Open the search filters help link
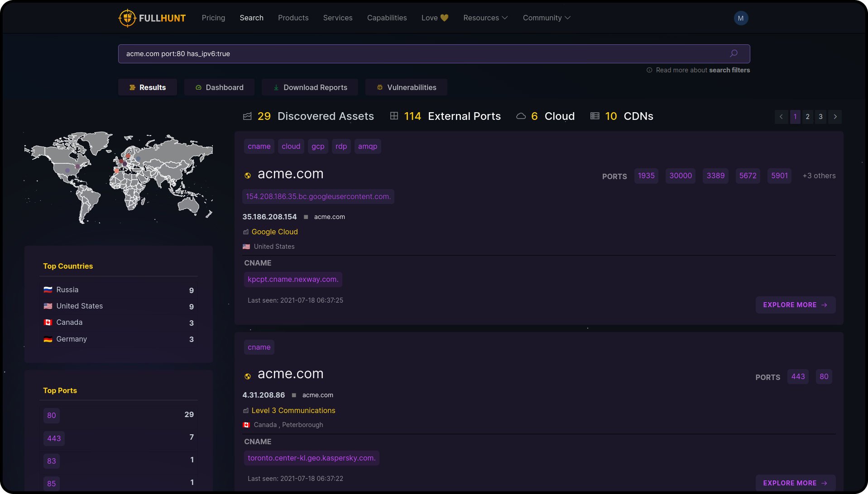Viewport: 868px width, 494px height. pyautogui.click(x=729, y=70)
